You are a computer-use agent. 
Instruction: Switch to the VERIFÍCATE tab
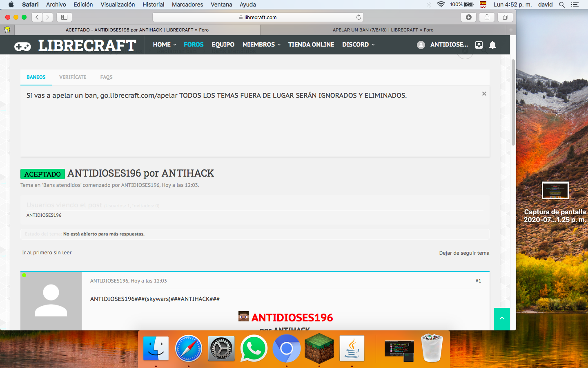coord(73,77)
